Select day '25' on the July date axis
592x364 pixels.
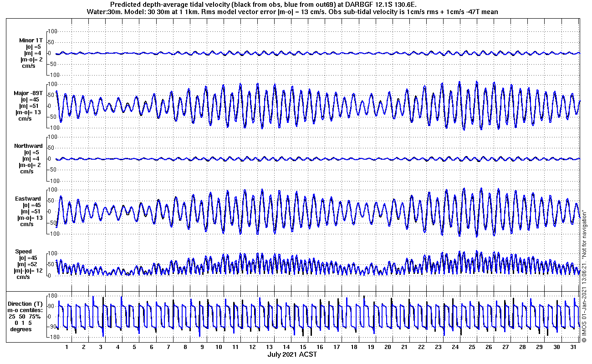(472, 347)
